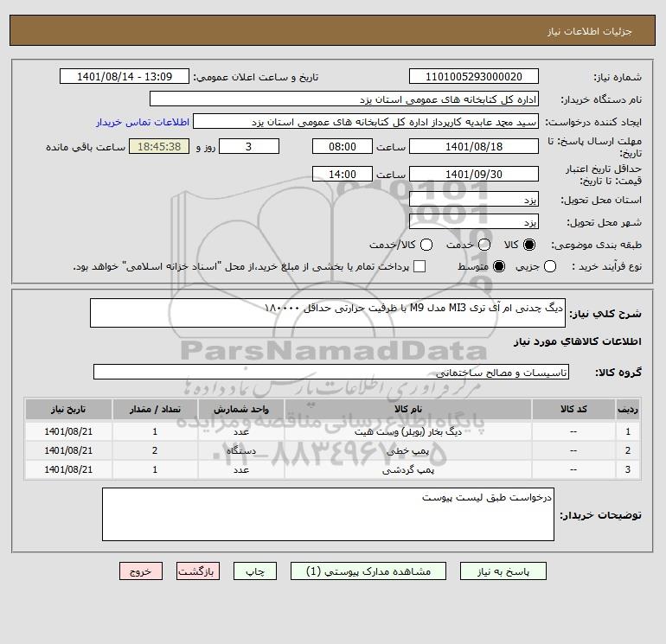Click the چاپ print button

tap(255, 571)
